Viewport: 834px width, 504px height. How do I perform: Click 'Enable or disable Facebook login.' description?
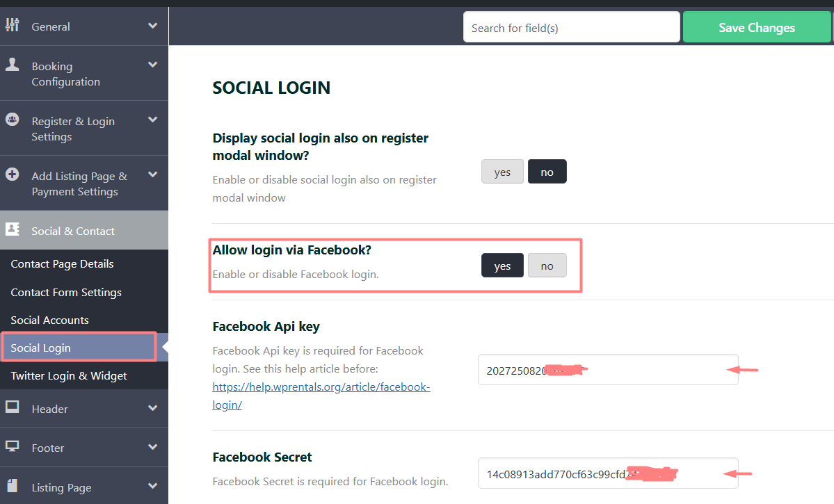click(x=296, y=275)
